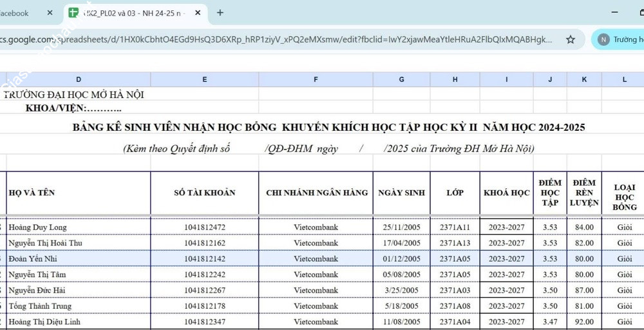
Task: Select cell with name Hoàng Duy Long
Action: click(79, 228)
